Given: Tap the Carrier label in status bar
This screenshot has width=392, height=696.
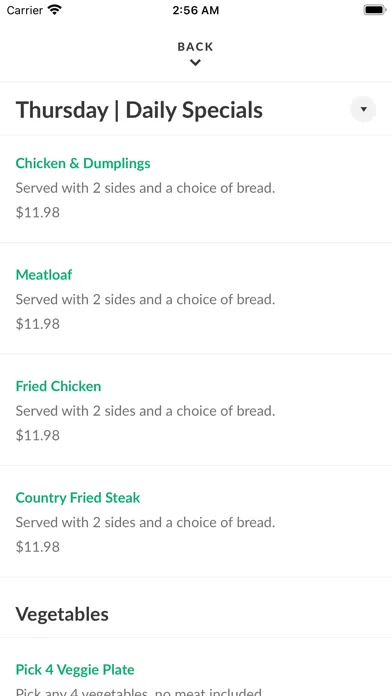Looking at the screenshot, I should tap(25, 10).
